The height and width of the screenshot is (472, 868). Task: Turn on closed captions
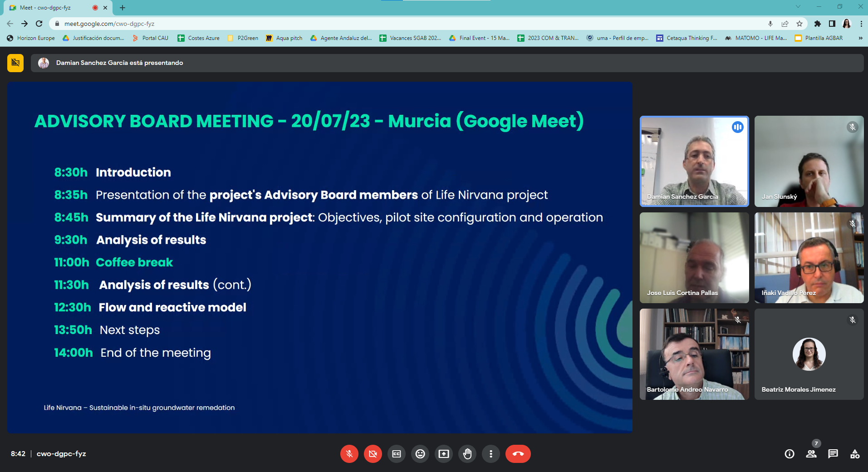tap(397, 454)
